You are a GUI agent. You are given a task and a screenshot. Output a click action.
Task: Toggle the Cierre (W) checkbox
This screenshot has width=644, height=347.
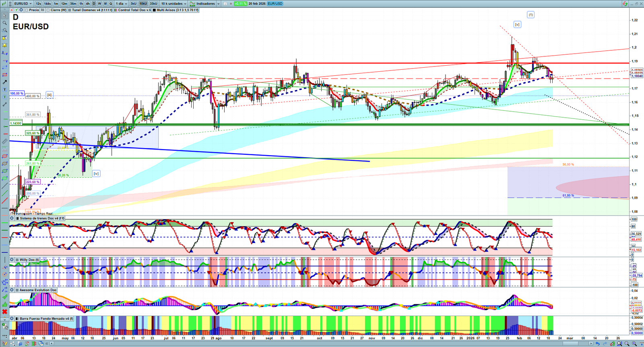(48, 10)
